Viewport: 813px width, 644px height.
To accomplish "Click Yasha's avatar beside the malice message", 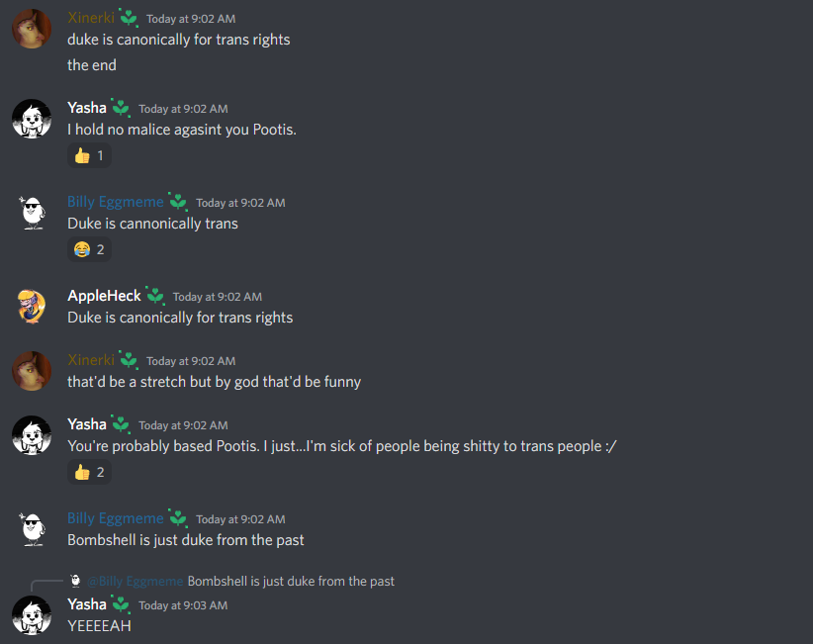I will tap(32, 119).
